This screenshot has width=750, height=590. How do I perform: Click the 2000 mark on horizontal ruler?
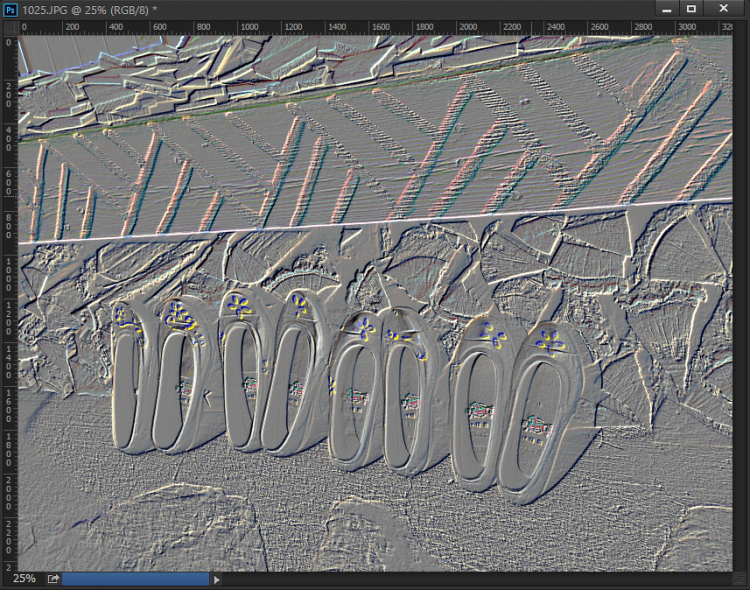(x=462, y=27)
